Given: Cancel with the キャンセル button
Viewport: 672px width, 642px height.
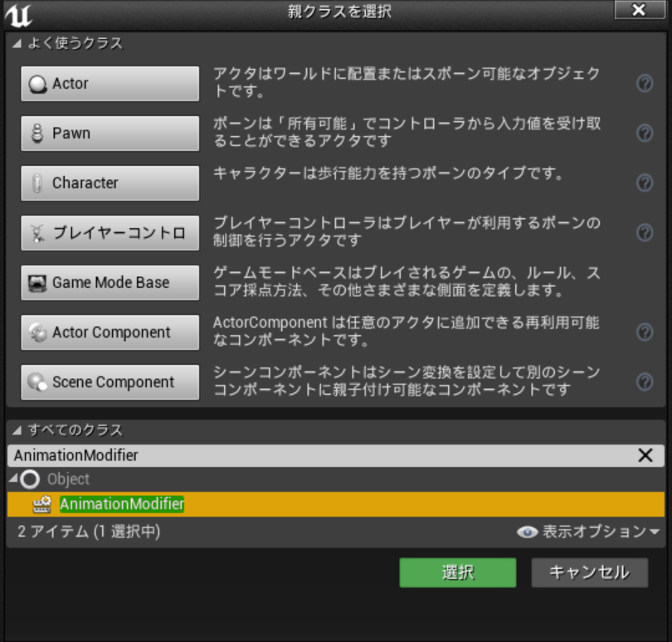Looking at the screenshot, I should (x=590, y=572).
